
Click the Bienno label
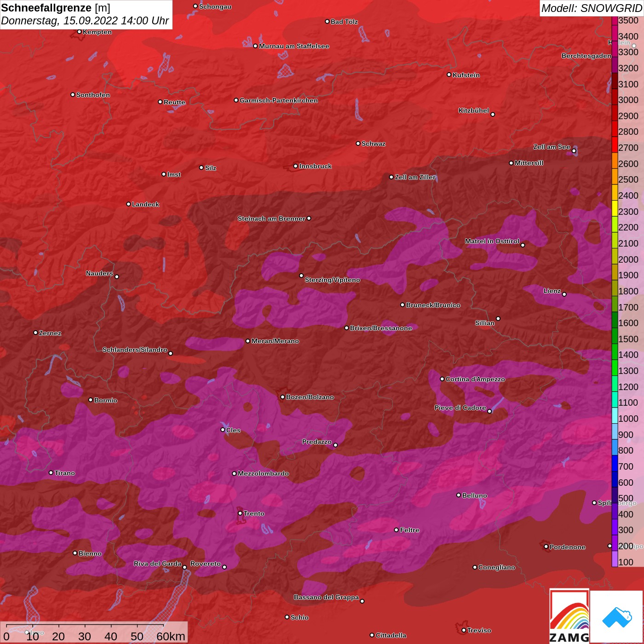90,553
